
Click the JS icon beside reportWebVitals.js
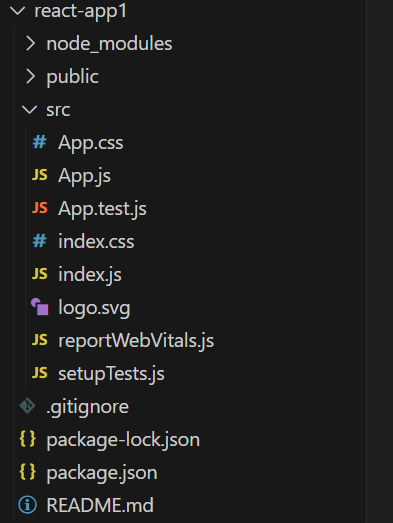click(40, 340)
